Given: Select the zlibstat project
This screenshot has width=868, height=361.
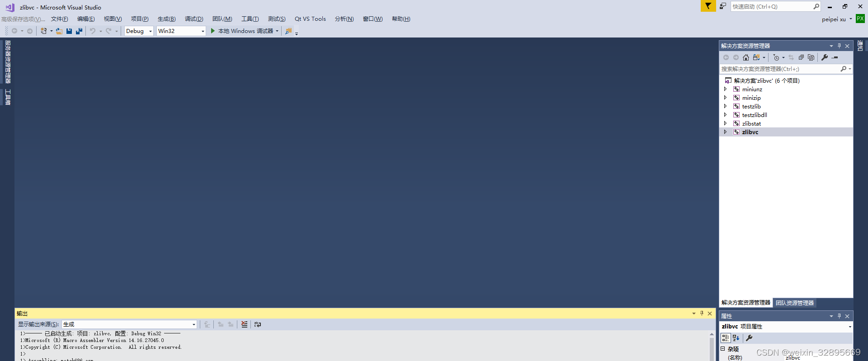Looking at the screenshot, I should [x=751, y=124].
